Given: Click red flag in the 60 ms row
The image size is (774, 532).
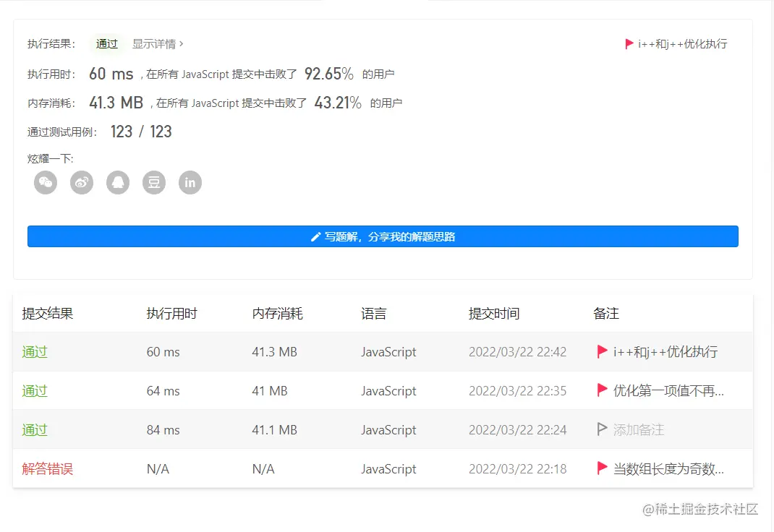Looking at the screenshot, I should coord(602,351).
